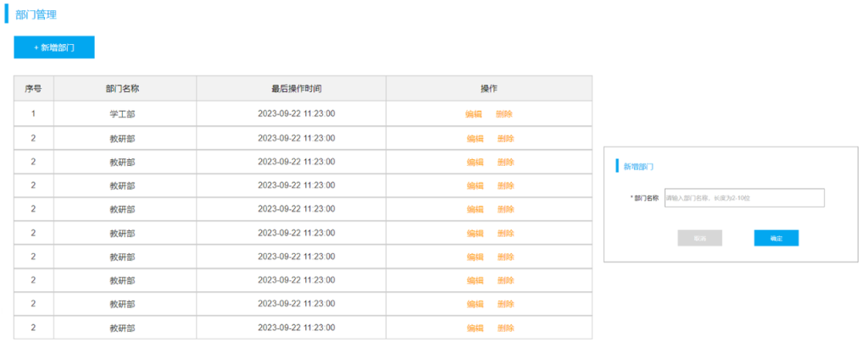Click the 最后操作时间 column header

(x=292, y=89)
